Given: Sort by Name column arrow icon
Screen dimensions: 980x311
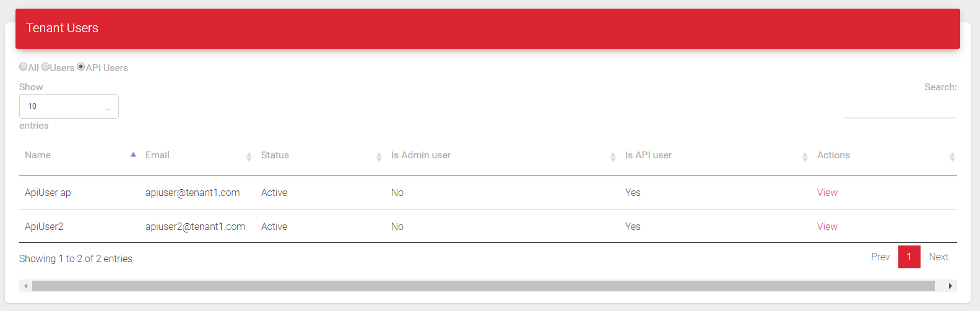Looking at the screenshot, I should pyautogui.click(x=133, y=155).
